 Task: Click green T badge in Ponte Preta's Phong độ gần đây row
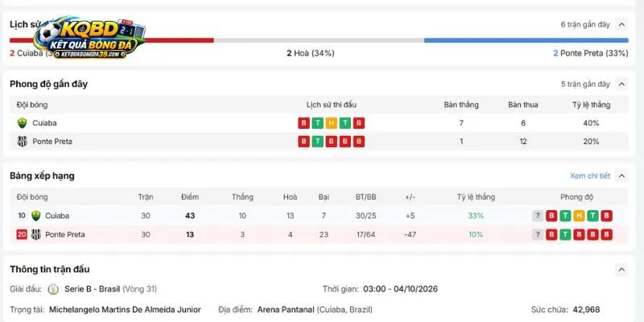(317, 142)
